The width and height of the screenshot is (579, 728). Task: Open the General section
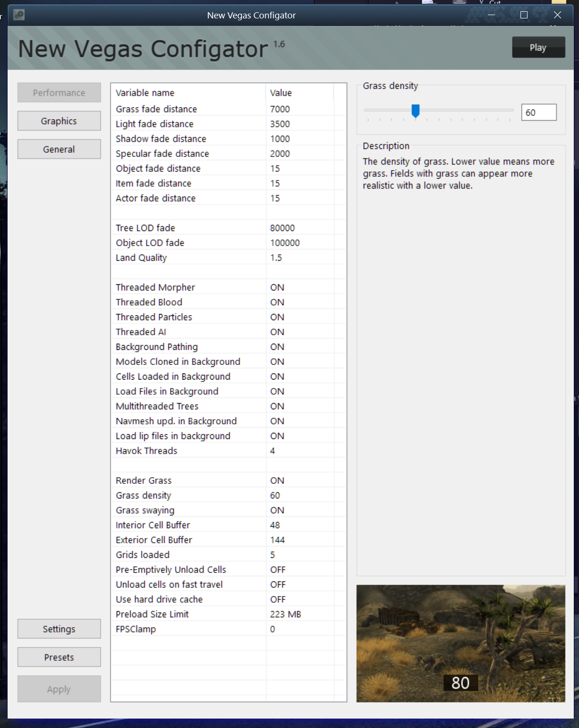pos(59,149)
